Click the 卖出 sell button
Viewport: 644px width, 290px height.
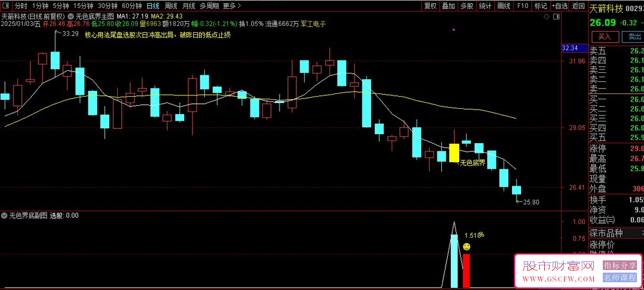(633, 37)
